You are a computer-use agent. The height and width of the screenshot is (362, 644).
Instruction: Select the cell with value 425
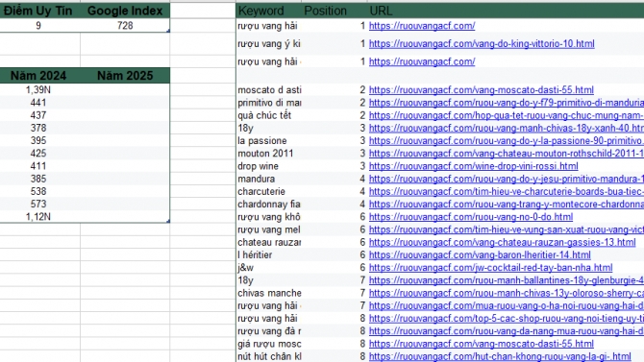click(x=38, y=154)
